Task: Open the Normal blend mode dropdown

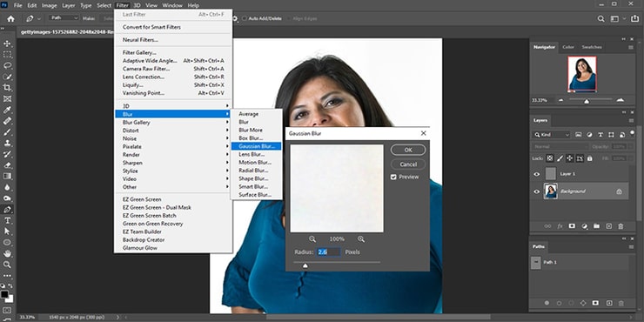Action: [560, 146]
